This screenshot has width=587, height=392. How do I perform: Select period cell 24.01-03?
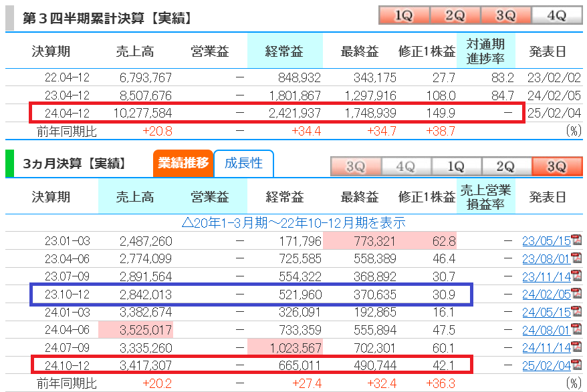(x=68, y=312)
